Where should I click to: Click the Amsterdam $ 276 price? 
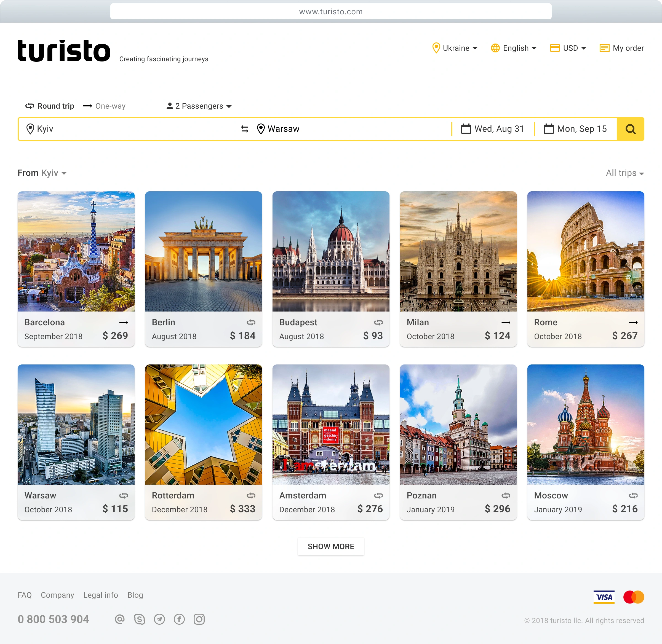pos(370,509)
